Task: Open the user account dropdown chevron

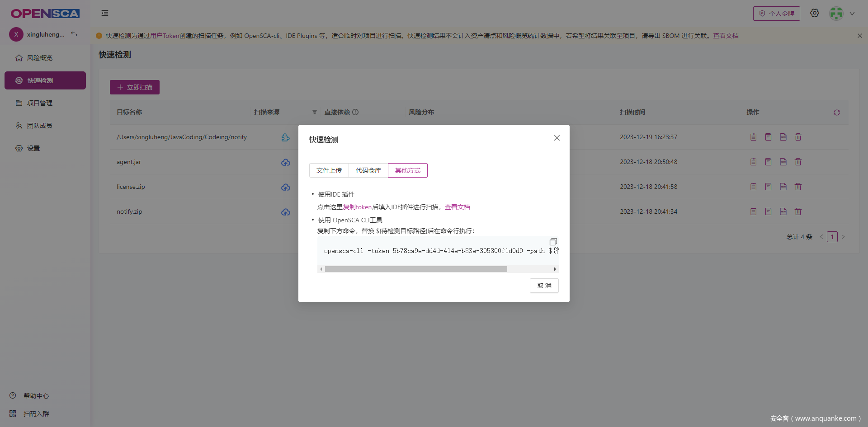Action: click(x=853, y=13)
